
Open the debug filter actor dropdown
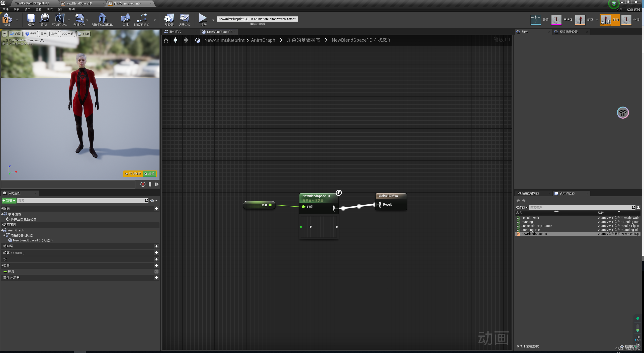257,19
